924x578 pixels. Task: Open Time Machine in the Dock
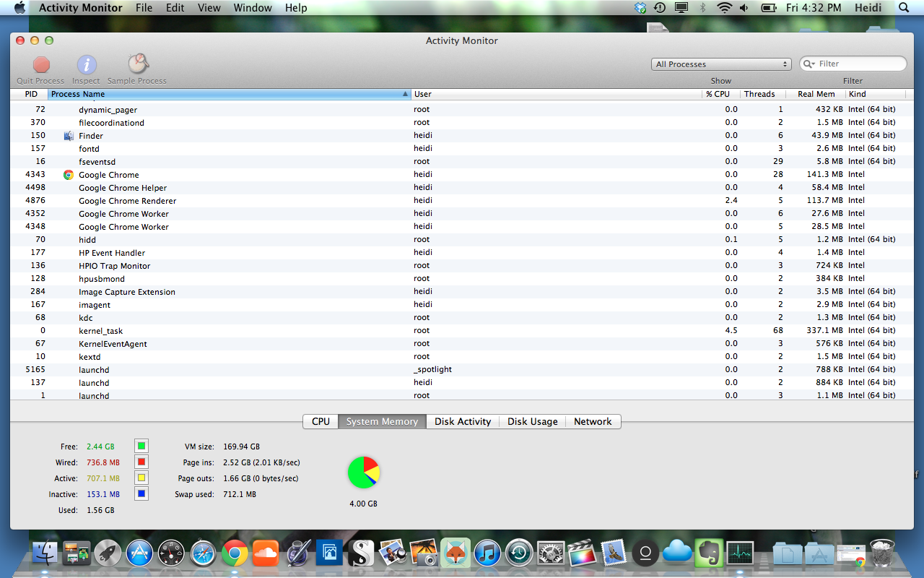pos(519,553)
